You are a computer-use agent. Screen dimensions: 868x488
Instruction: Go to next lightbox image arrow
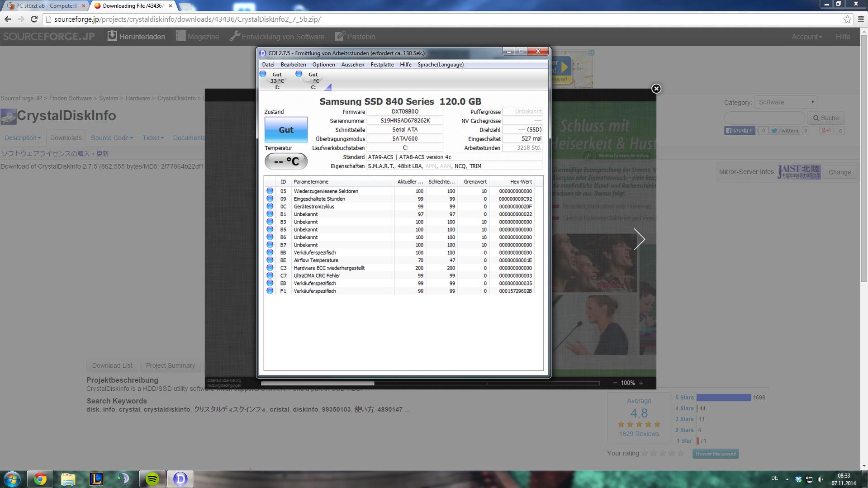click(x=639, y=239)
